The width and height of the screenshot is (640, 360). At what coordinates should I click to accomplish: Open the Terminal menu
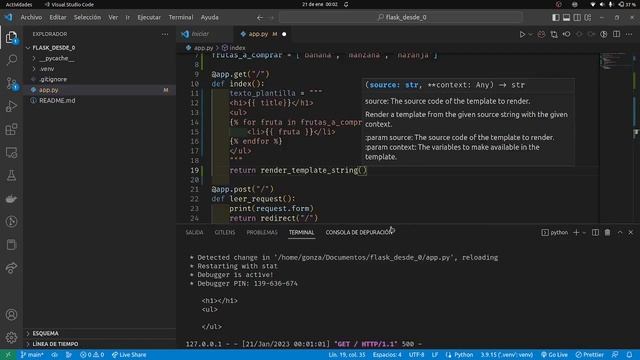point(181,18)
